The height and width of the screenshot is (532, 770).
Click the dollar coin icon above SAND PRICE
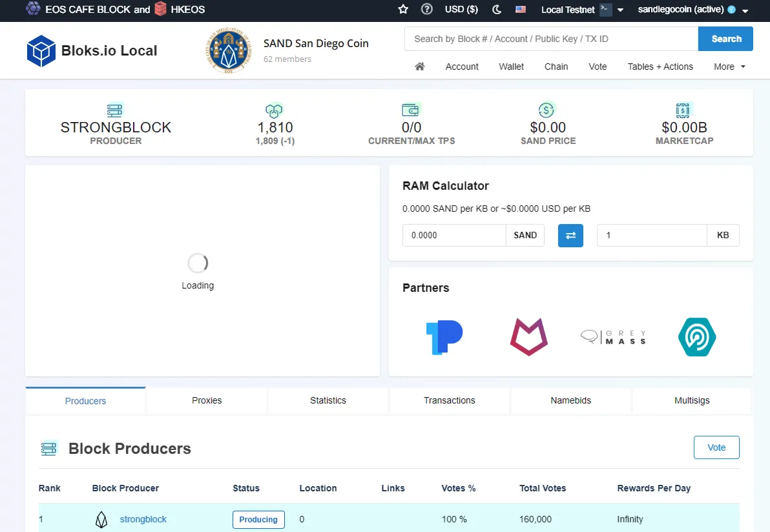546,110
